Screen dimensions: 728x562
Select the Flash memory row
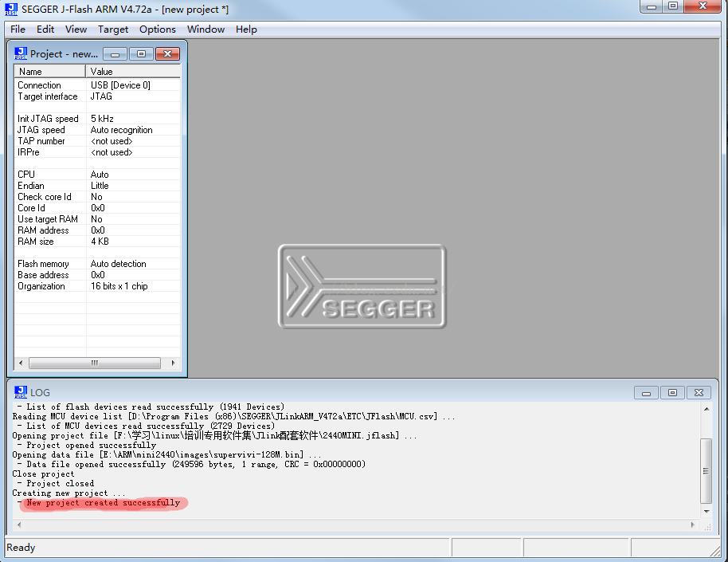click(x=97, y=264)
